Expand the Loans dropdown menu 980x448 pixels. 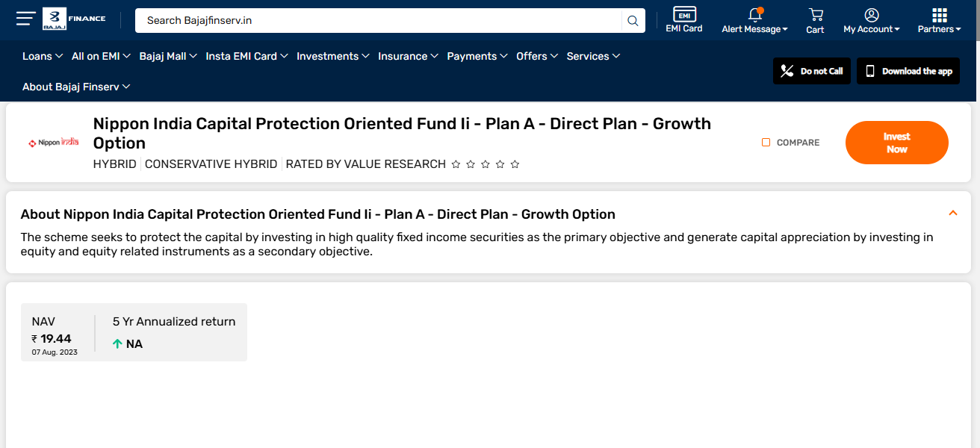tap(42, 56)
